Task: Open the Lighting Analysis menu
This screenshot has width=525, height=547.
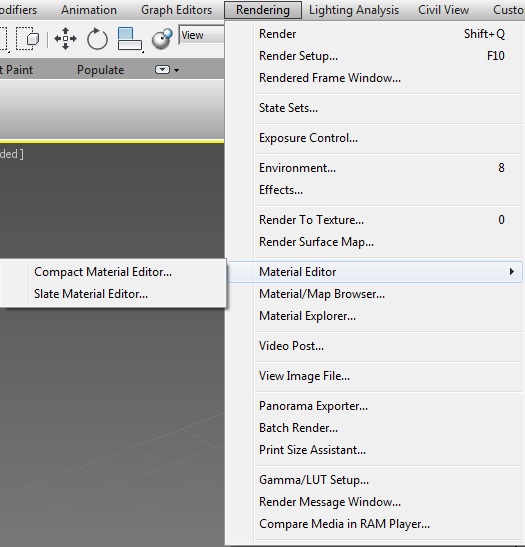Action: [x=354, y=10]
